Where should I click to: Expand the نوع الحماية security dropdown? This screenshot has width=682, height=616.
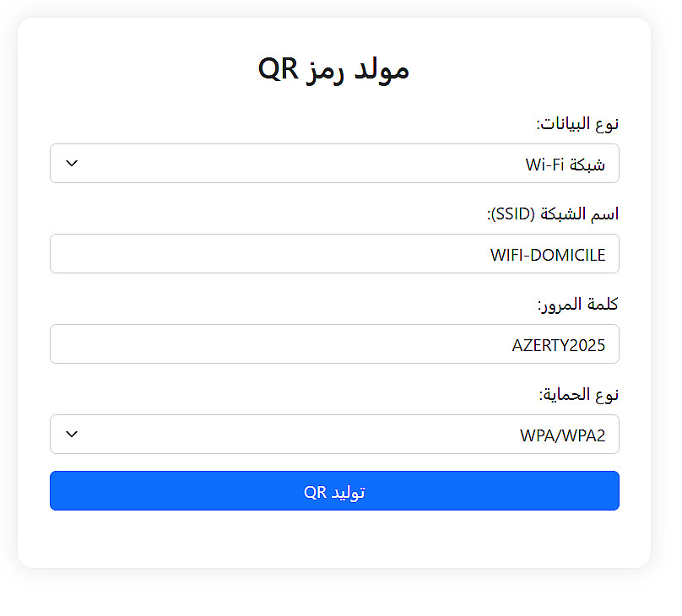(334, 434)
